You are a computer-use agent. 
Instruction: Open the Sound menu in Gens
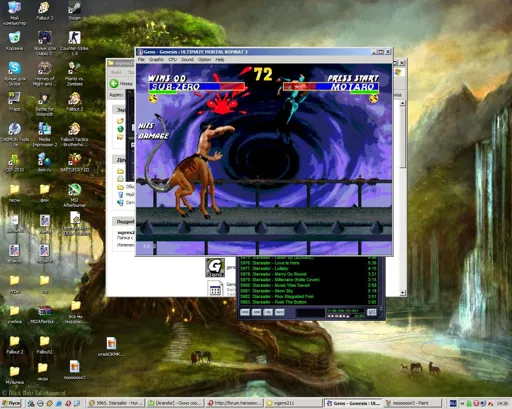[187, 59]
